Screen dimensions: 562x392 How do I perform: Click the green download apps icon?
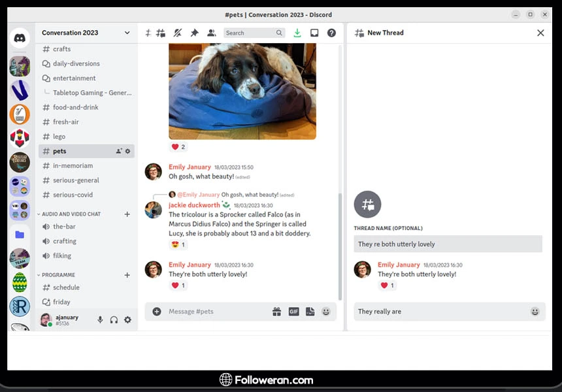[297, 33]
